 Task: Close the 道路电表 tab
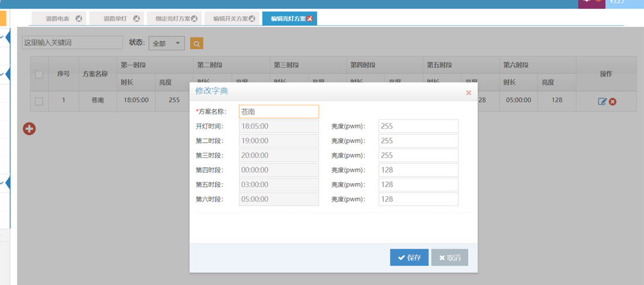pyautogui.click(x=78, y=19)
